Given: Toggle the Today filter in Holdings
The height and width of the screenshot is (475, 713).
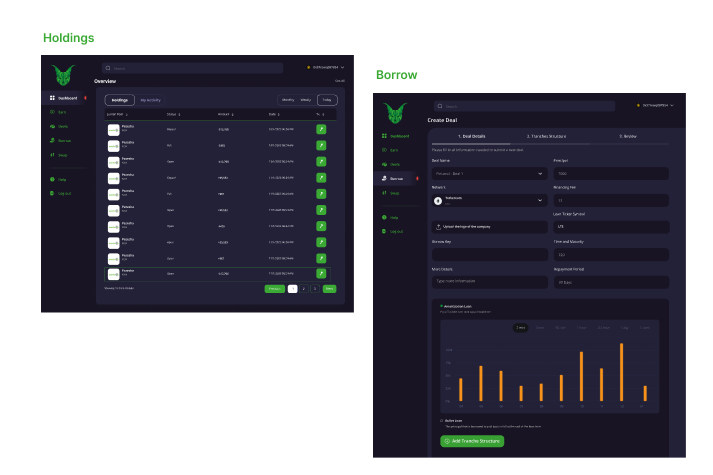Looking at the screenshot, I should pos(326,100).
